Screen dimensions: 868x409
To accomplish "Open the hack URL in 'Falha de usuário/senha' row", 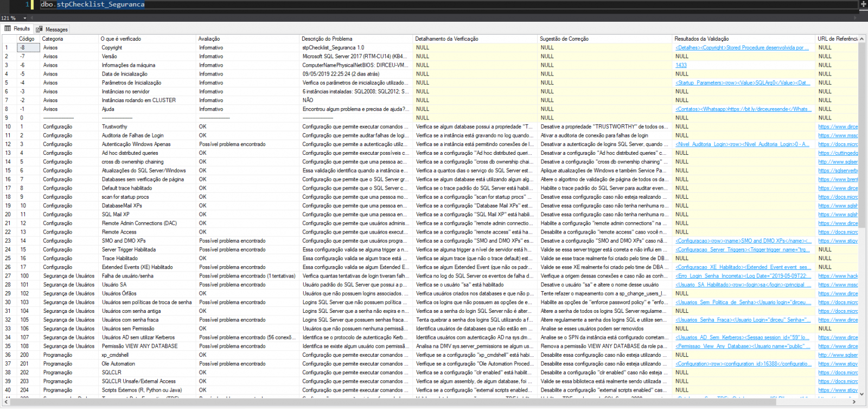I will (x=838, y=276).
